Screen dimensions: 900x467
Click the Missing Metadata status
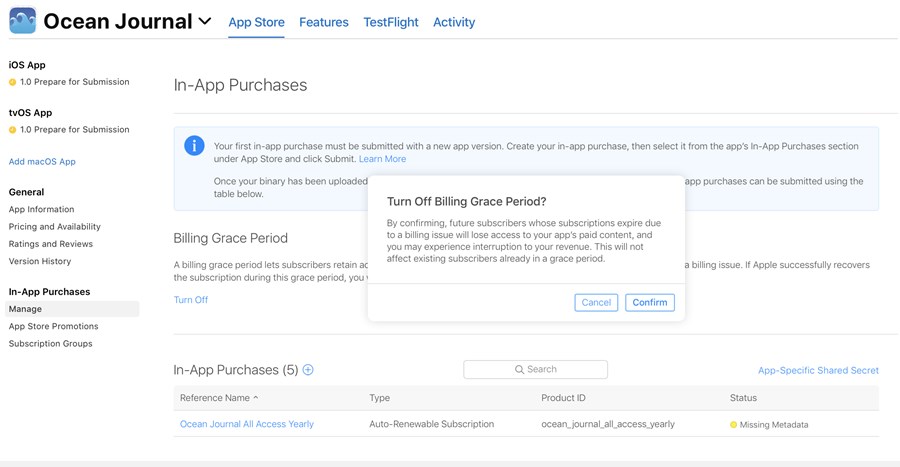tap(769, 425)
